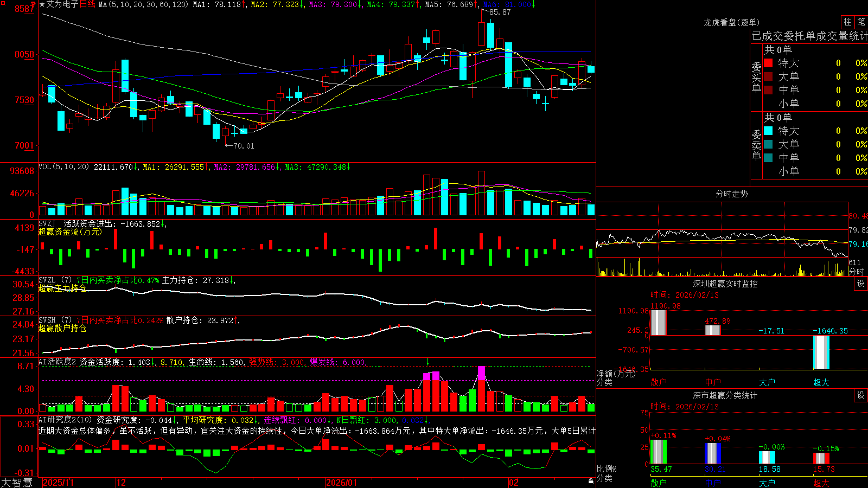The height and width of the screenshot is (488, 868).
Task: Click the cyan 大户 bar labeled -0.00%
Action: pos(767,457)
